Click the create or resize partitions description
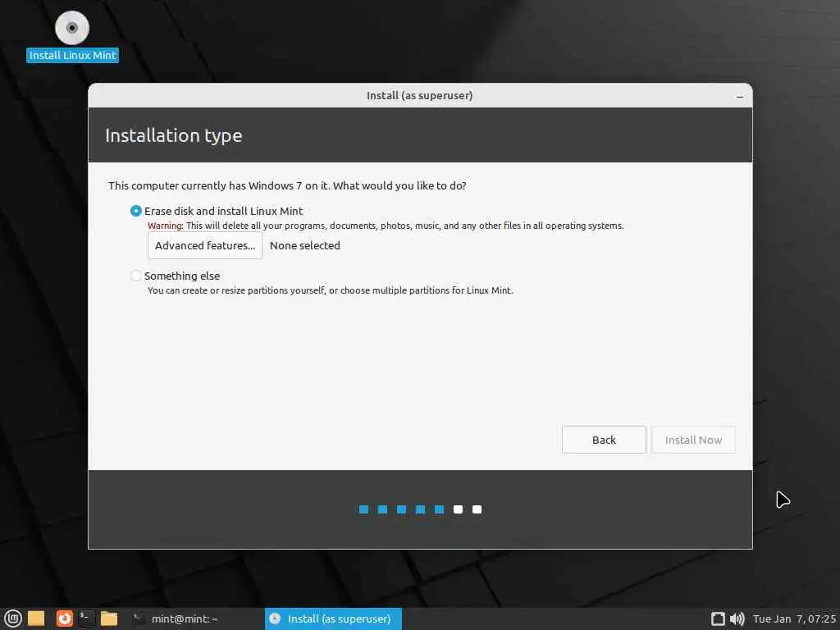Screen dimensions: 840x630 point(330,290)
